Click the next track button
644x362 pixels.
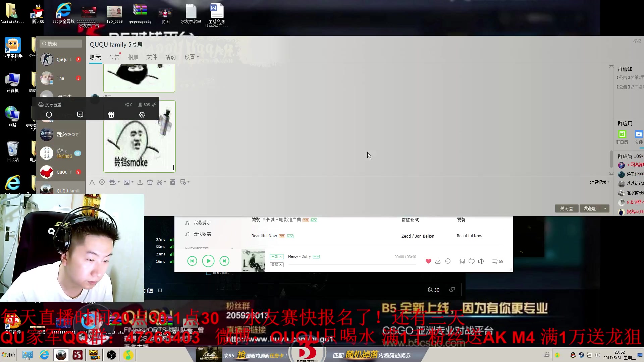tap(224, 261)
